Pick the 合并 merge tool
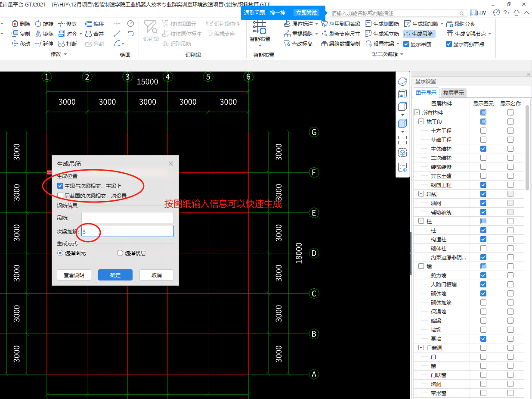532x399 pixels. pos(95,34)
